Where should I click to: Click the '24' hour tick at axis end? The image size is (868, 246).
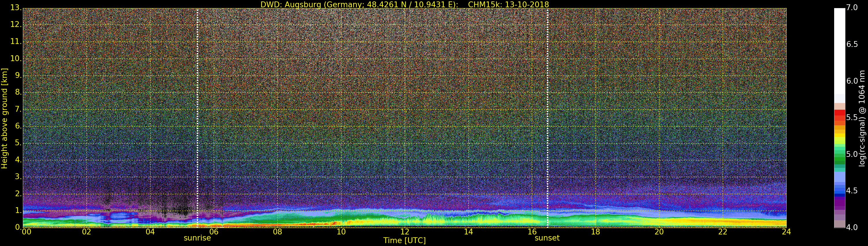coord(786,232)
